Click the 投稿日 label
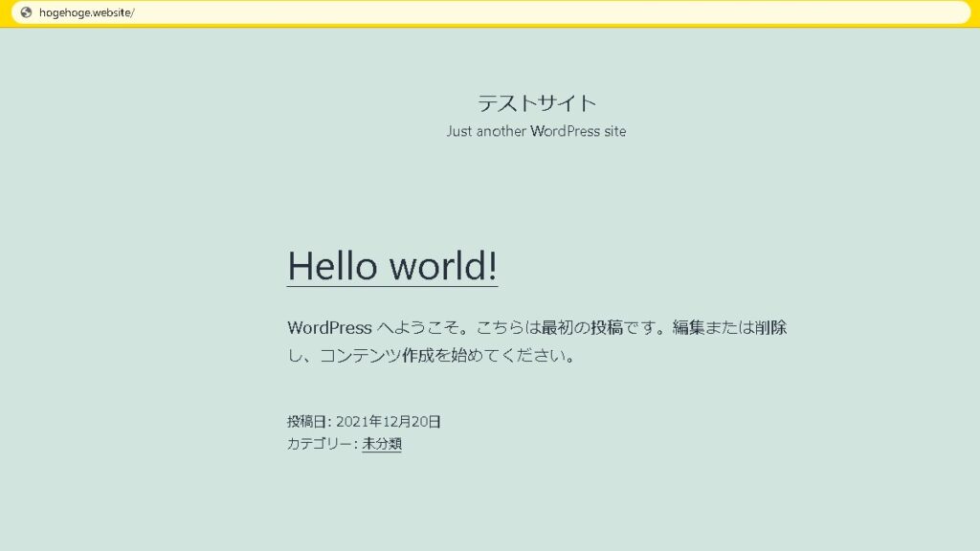This screenshot has height=551, width=980. click(307, 421)
